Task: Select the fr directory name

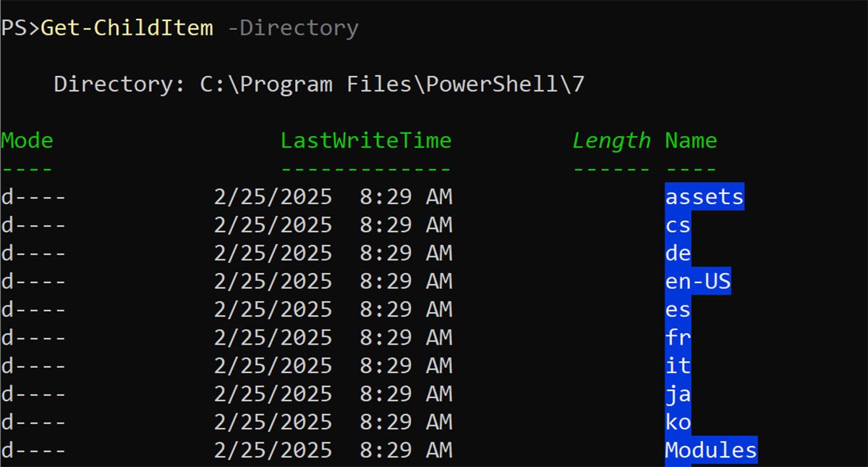Action: pyautogui.click(x=678, y=338)
